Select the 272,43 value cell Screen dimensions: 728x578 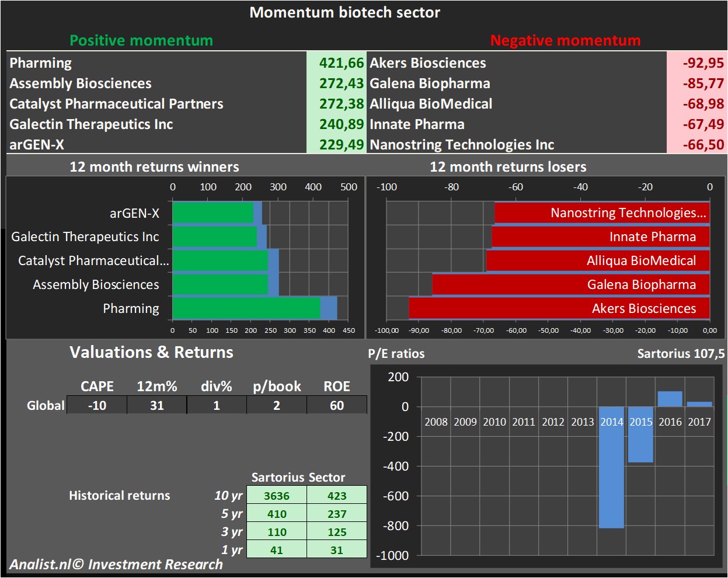(336, 83)
